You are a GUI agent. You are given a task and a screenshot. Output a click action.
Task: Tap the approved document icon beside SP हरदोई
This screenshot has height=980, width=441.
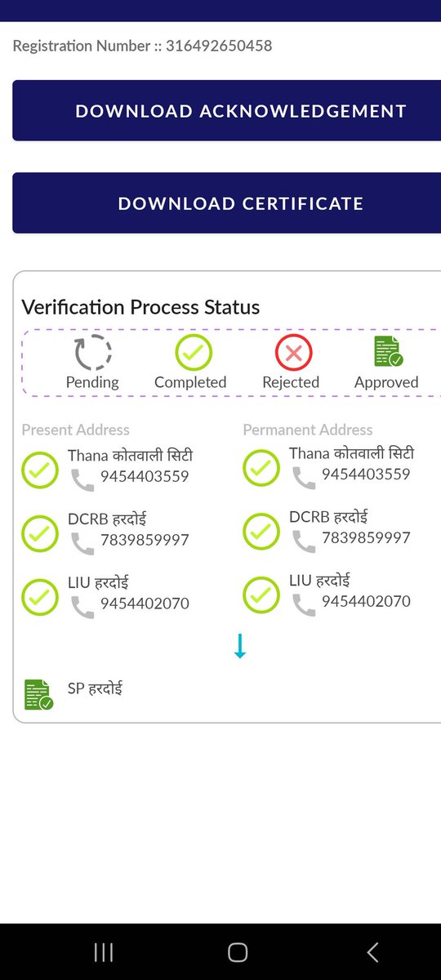pos(38,694)
